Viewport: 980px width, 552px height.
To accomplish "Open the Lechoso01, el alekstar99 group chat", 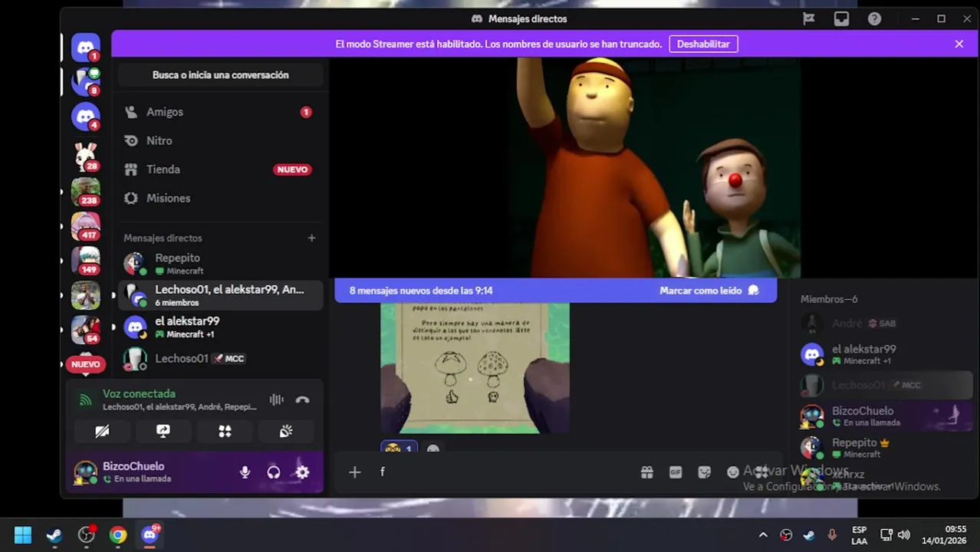I will pos(221,295).
